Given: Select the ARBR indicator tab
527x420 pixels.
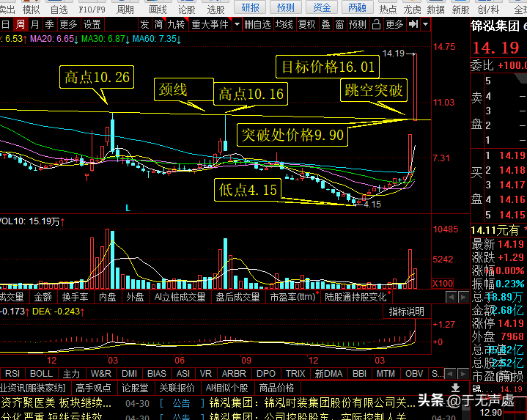Looking at the screenshot, I should pyautogui.click(x=234, y=374).
